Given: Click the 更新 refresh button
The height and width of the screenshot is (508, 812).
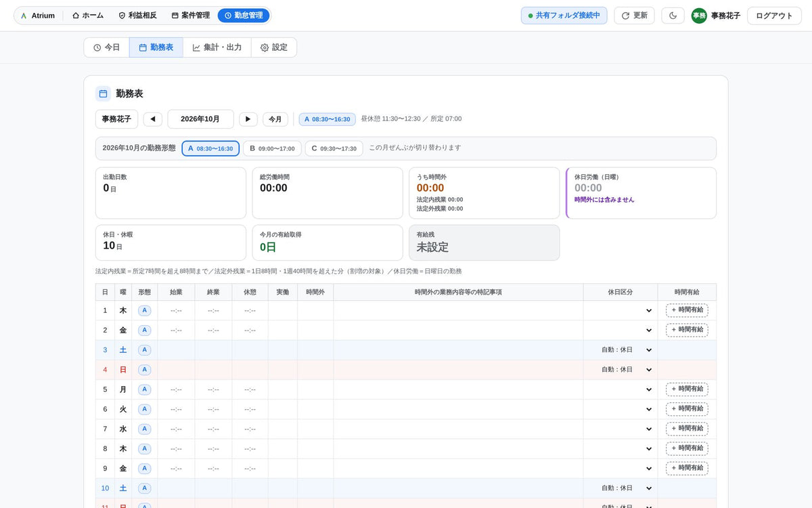Looking at the screenshot, I should pos(634,16).
